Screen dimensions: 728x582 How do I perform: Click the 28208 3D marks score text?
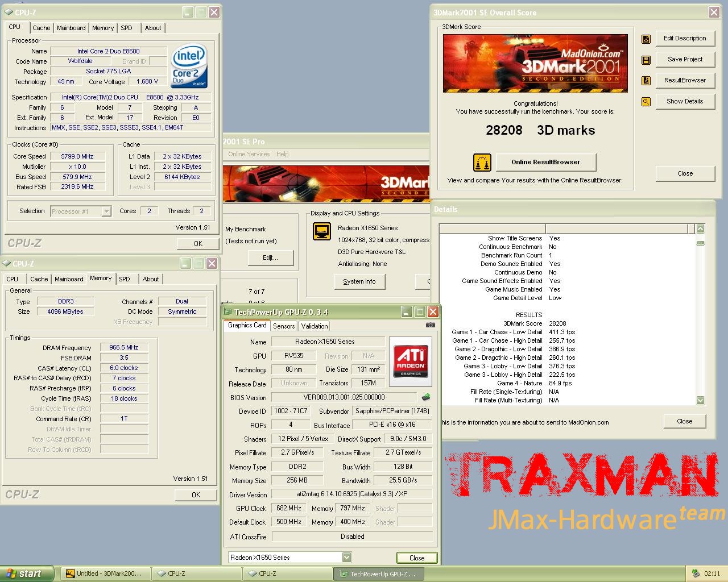tap(540, 131)
